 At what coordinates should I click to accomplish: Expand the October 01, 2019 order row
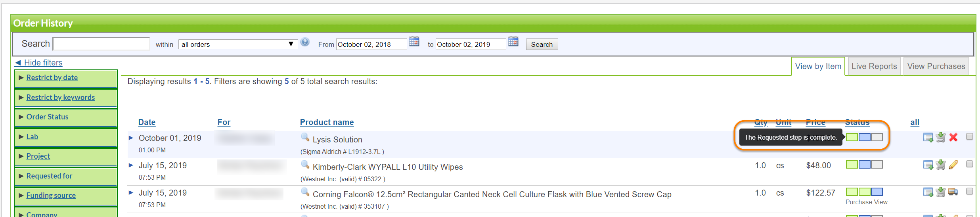[x=131, y=138]
